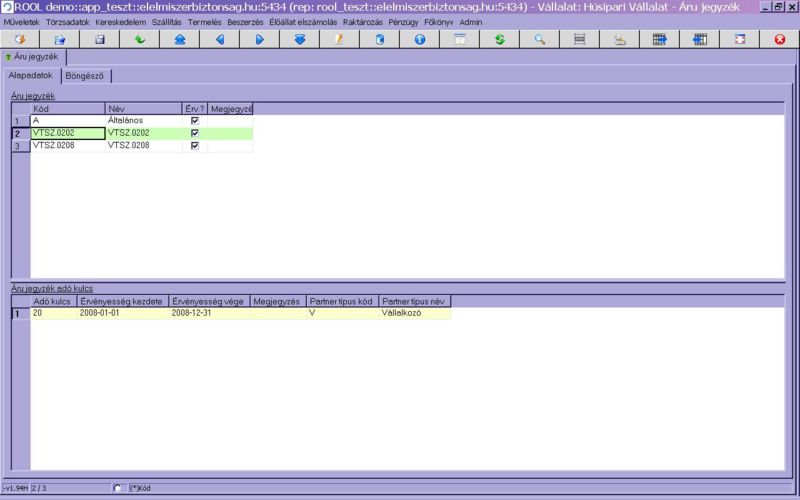Switch to the Böngésző tab

click(86, 76)
